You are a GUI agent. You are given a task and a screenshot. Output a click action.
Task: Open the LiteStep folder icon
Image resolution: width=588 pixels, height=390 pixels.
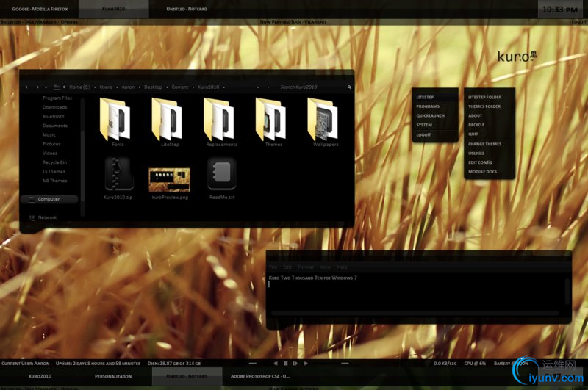(x=168, y=119)
